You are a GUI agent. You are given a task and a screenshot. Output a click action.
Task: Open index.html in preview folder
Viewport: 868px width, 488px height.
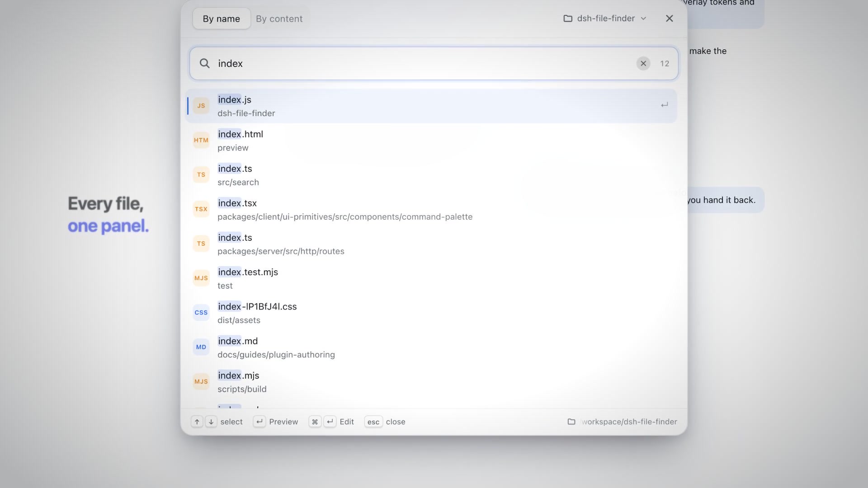click(431, 141)
